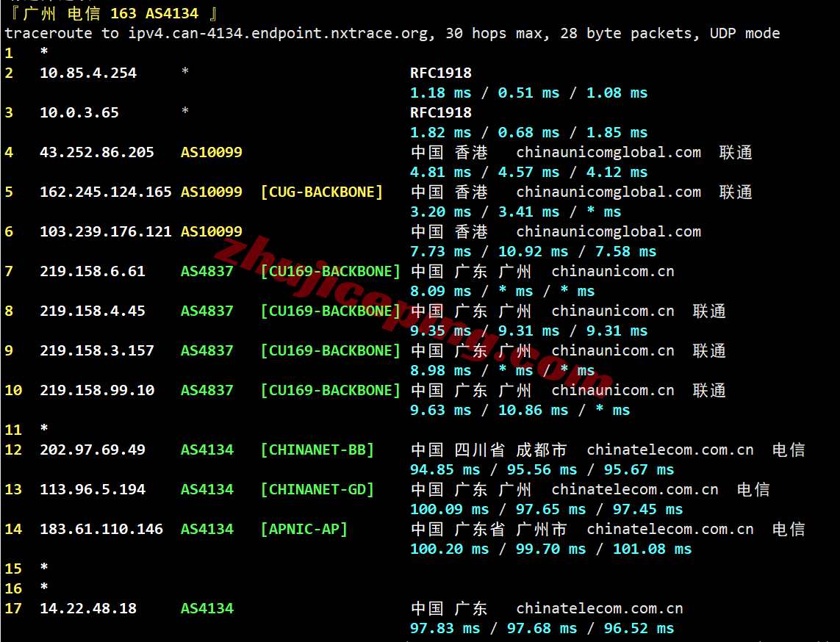840x642 pixels.
Task: Click '联通' label on hop 5 row
Action: [x=736, y=192]
